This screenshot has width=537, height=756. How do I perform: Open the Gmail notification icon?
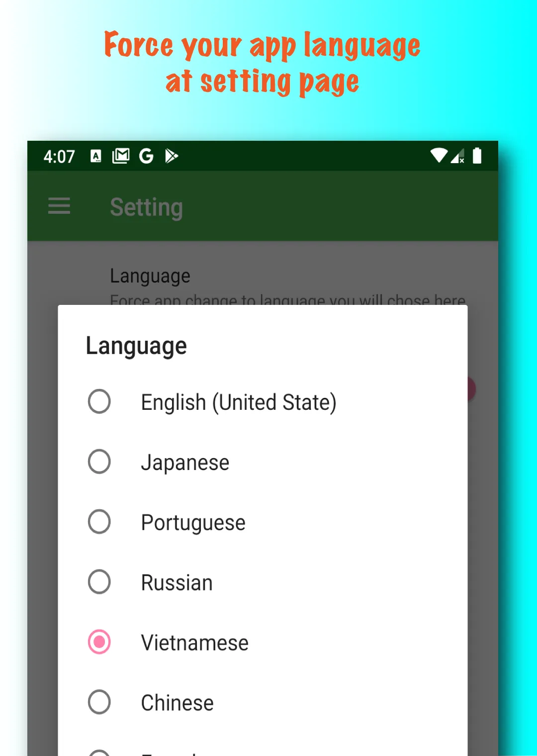click(x=121, y=156)
